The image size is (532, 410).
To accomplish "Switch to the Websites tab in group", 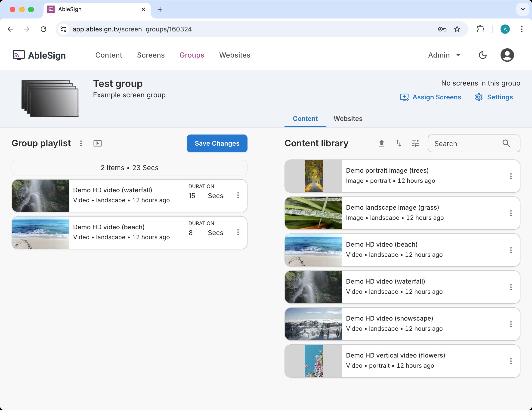I will coord(348,119).
